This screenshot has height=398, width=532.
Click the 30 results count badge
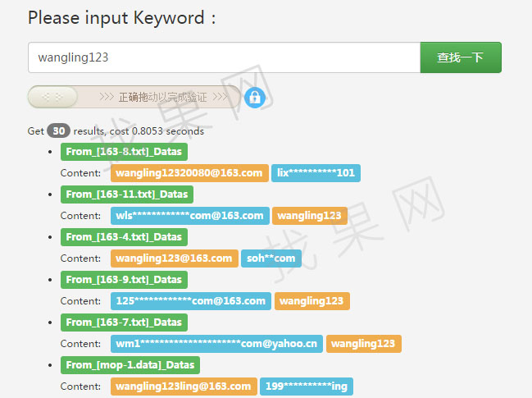coord(59,130)
